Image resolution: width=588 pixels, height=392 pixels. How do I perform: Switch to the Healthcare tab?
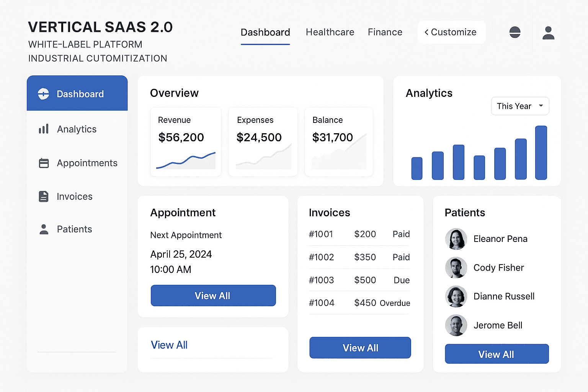(x=330, y=32)
